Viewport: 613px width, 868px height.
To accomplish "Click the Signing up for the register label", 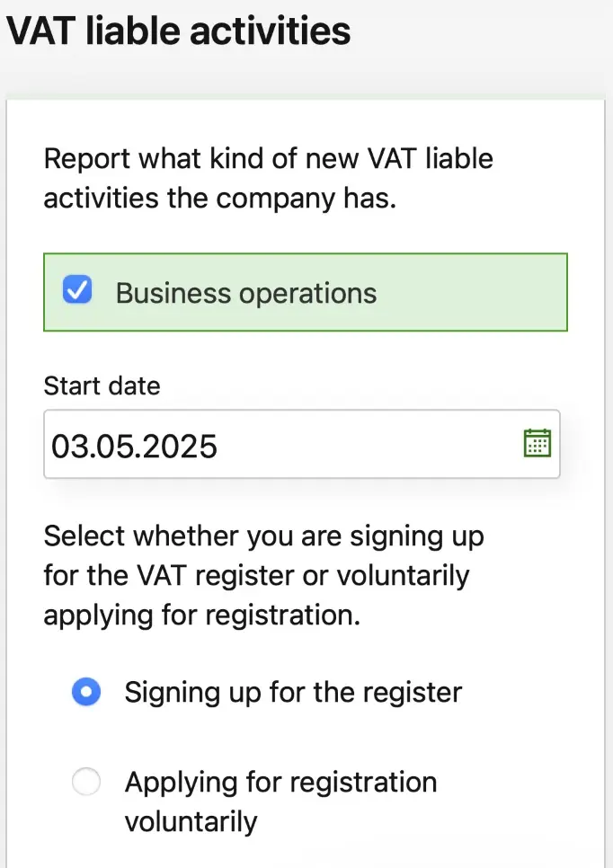I will (293, 692).
